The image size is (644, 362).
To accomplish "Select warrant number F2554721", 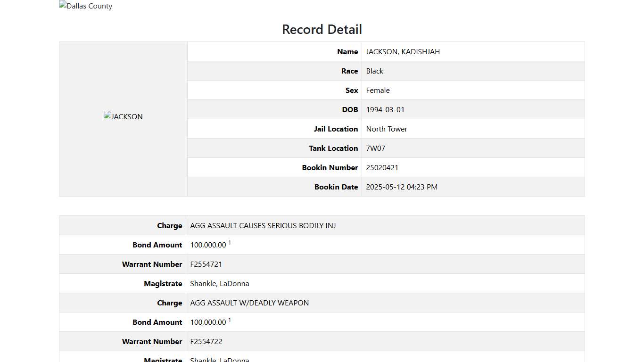I will pyautogui.click(x=206, y=264).
